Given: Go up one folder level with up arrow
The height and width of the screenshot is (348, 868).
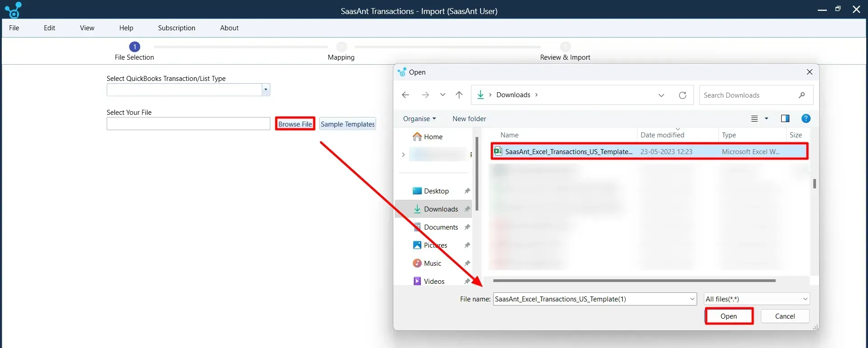Looking at the screenshot, I should 459,95.
